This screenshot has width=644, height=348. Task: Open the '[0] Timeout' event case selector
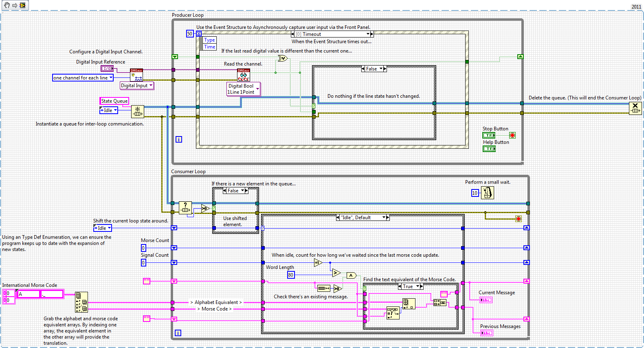click(x=367, y=34)
